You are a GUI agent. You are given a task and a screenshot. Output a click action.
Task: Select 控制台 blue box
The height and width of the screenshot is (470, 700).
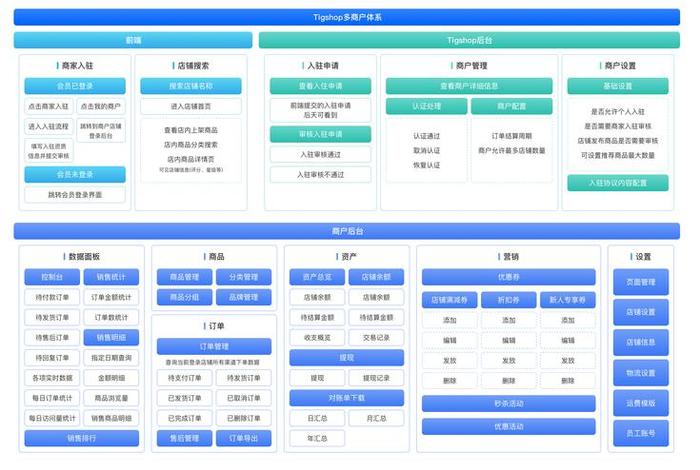coord(52,277)
